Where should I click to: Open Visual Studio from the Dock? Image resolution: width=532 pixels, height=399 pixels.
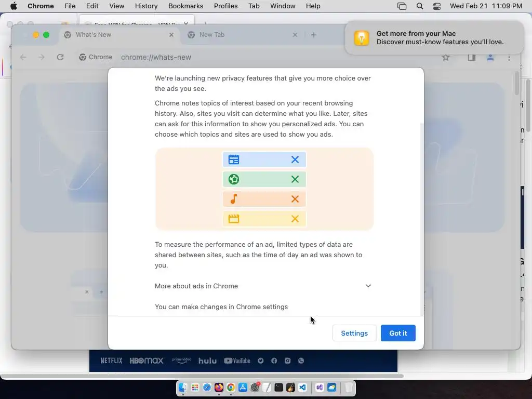(x=320, y=387)
